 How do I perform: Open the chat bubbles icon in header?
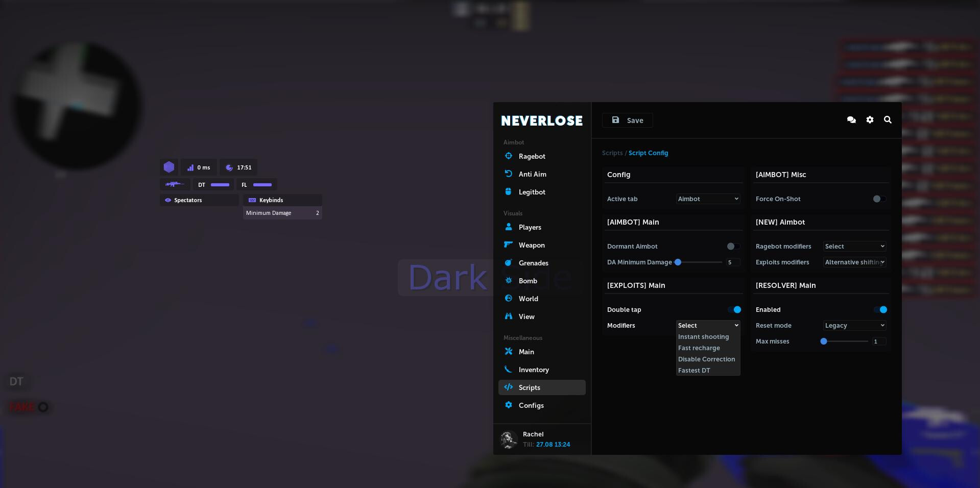[851, 119]
